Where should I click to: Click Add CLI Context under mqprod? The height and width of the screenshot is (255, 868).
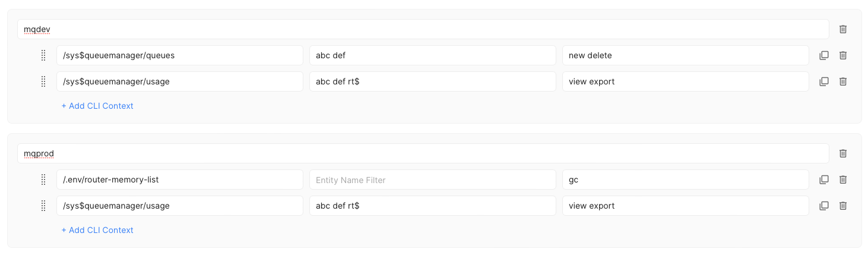click(97, 230)
